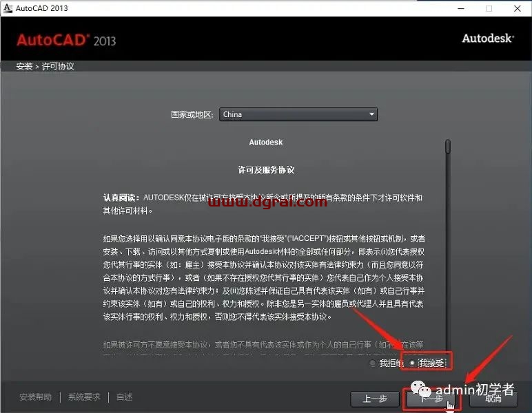Click the license agreement scrollbar thumb
The image size is (532, 413).
pos(448,147)
